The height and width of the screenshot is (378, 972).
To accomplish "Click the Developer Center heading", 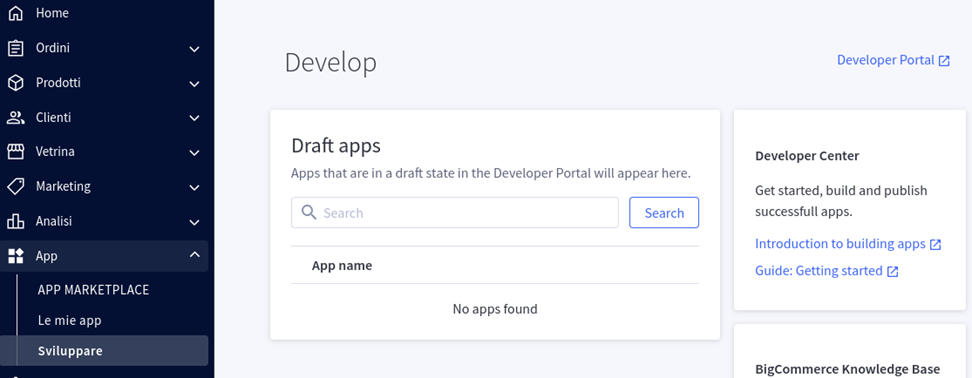I will click(x=807, y=156).
